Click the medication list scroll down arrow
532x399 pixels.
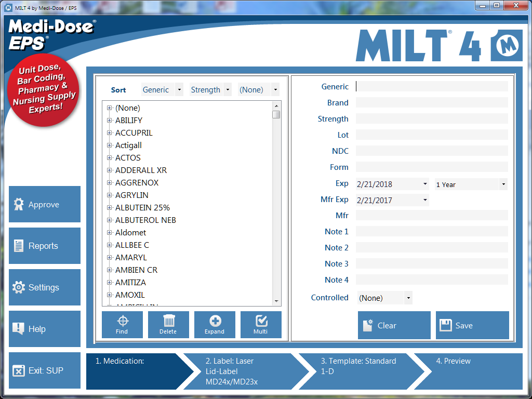pyautogui.click(x=276, y=301)
